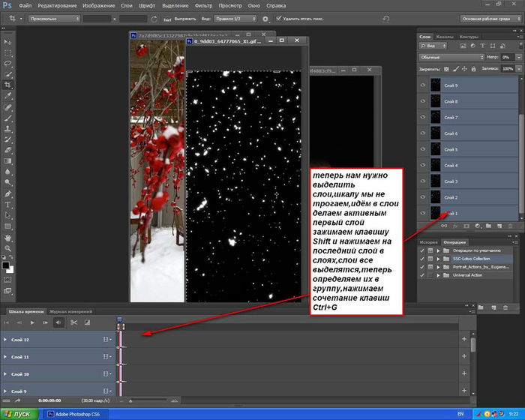Open the layer filter Вид dropdown
The image size is (525, 420).
point(433,46)
